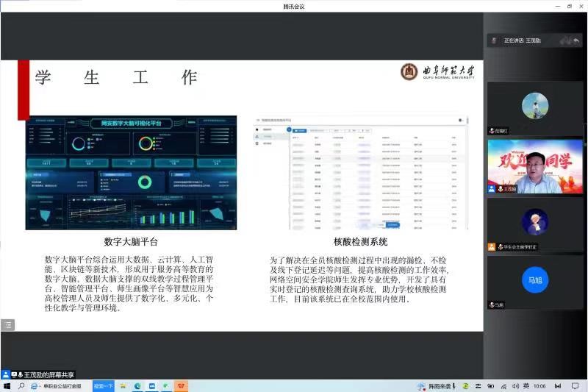This screenshot has width=588, height=392.
Task: Click the 搜索一下 button on the taskbar
Action: (104, 386)
